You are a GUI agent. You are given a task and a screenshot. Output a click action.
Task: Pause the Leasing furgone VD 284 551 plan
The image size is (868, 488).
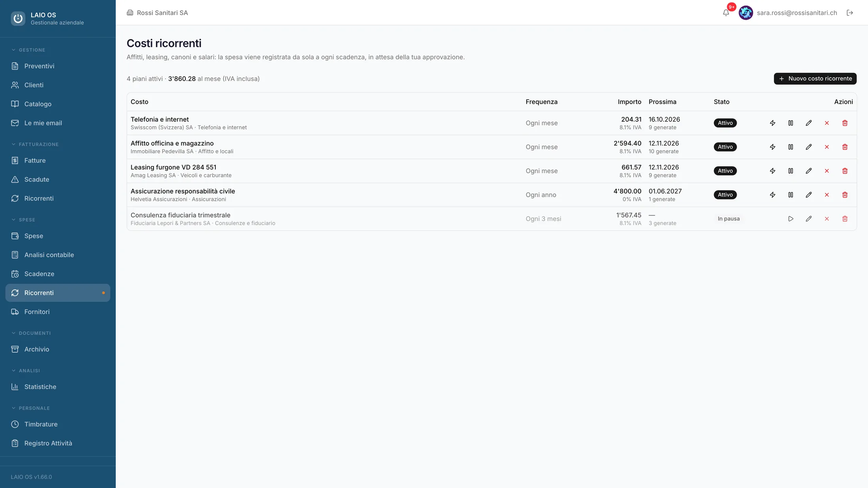[791, 171]
